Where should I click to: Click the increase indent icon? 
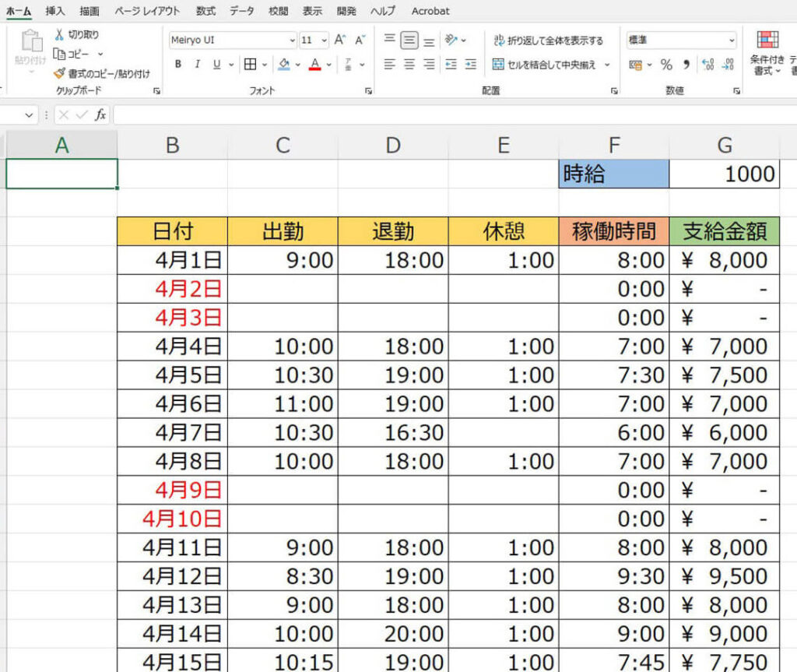(x=470, y=65)
